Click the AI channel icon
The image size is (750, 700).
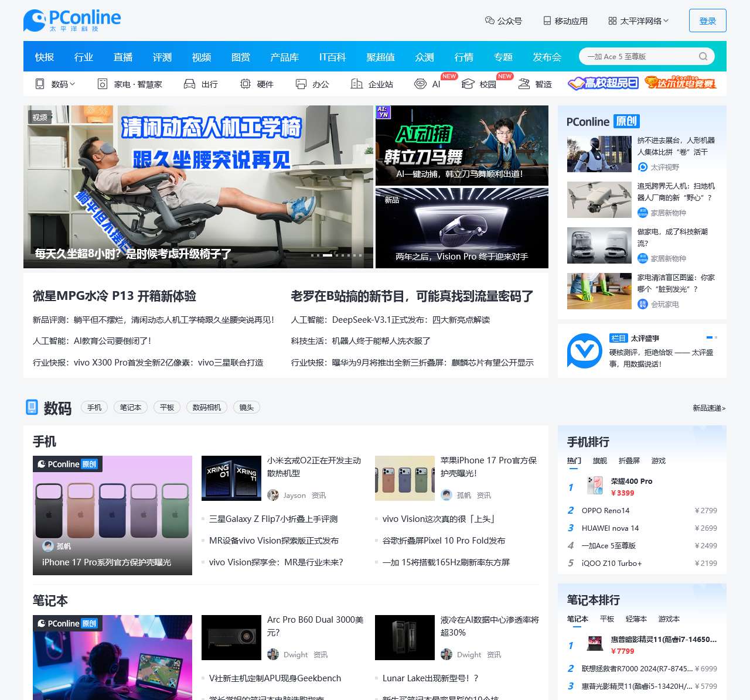(x=420, y=84)
